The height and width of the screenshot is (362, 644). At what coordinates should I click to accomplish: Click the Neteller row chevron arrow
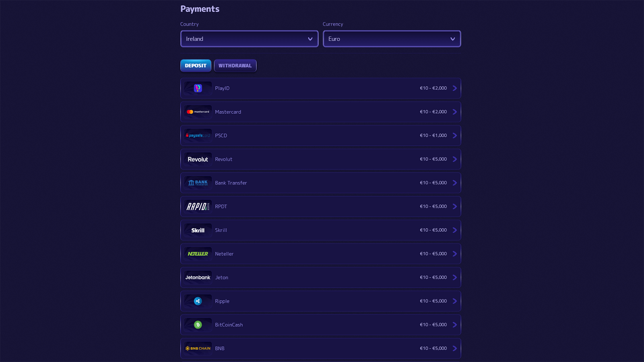click(455, 253)
